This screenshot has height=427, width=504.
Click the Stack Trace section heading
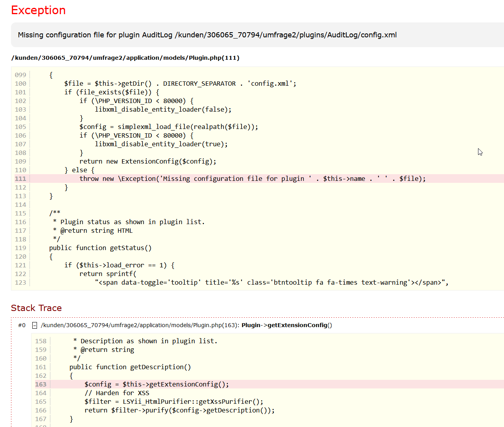point(36,308)
